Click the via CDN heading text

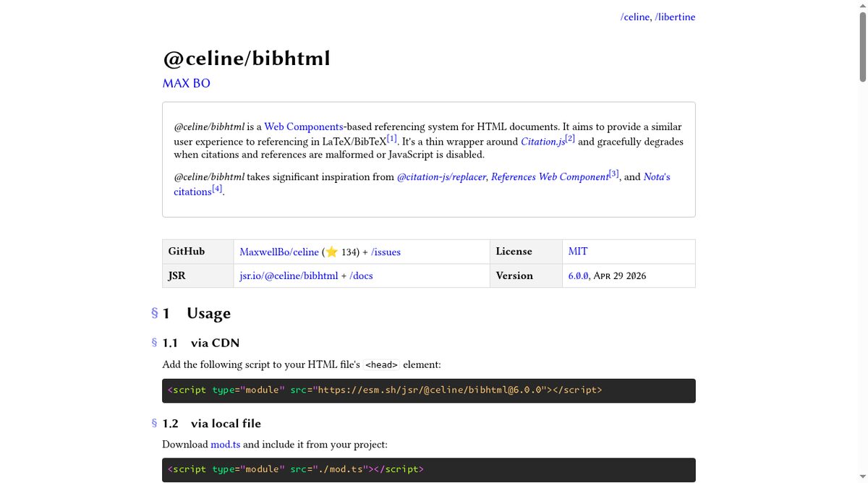click(x=215, y=343)
